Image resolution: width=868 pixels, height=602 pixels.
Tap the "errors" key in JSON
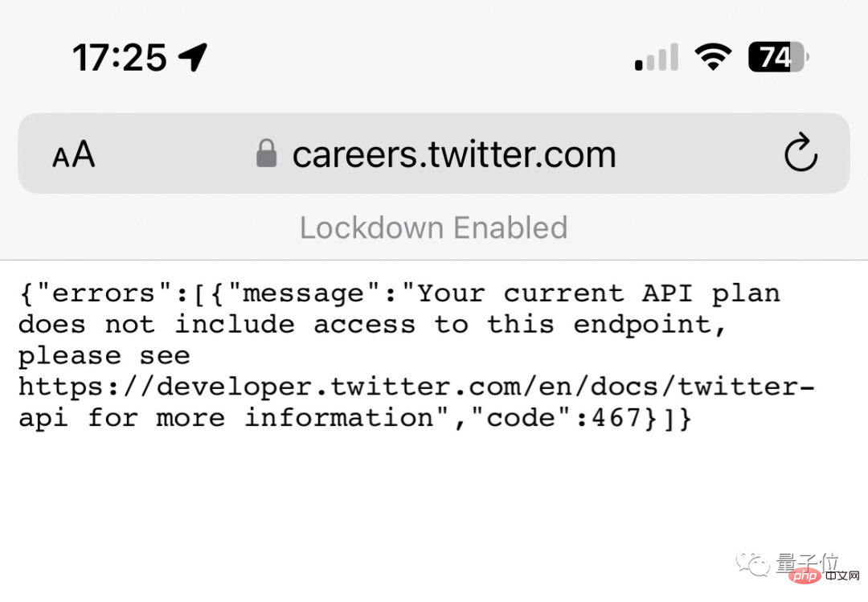pos(104,293)
